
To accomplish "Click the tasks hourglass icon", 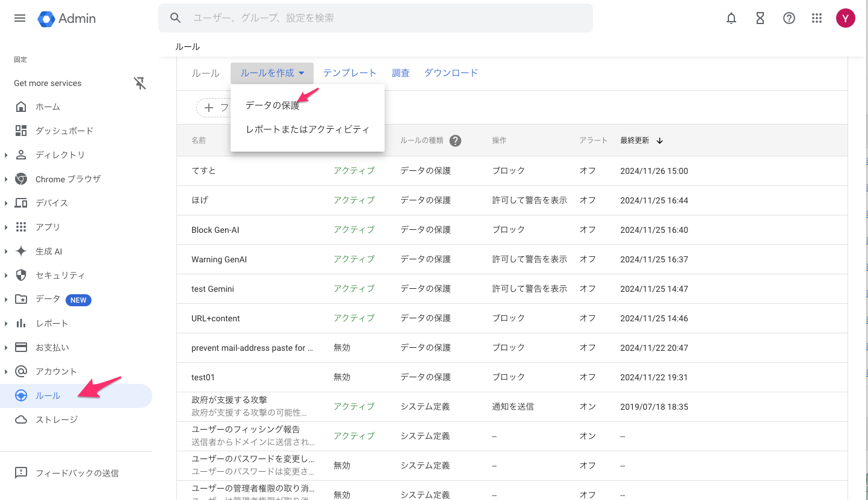I will [760, 18].
